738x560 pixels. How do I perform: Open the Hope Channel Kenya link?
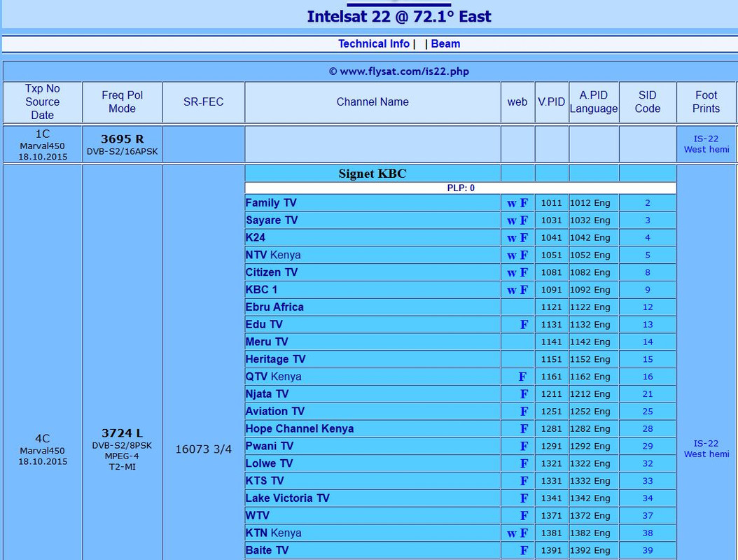pos(300,429)
